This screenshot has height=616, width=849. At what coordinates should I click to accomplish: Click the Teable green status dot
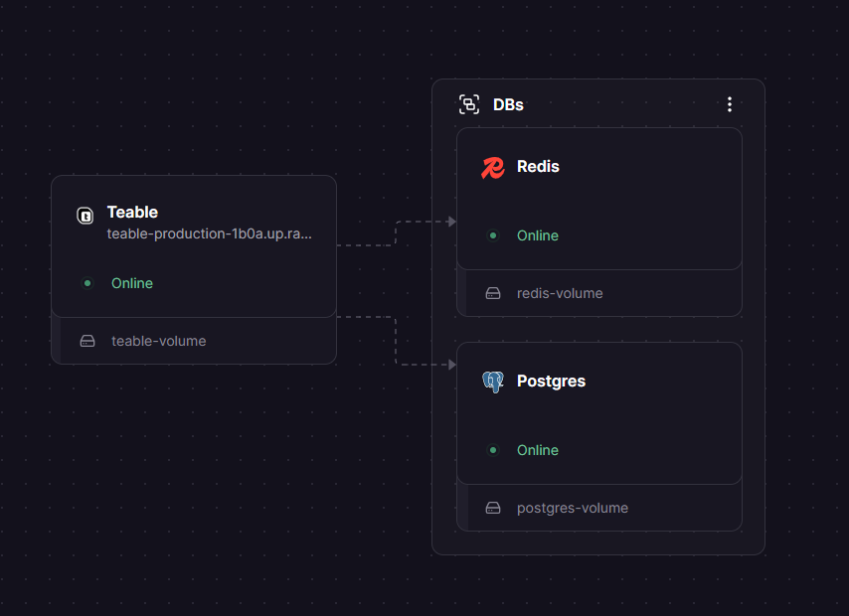point(87,283)
